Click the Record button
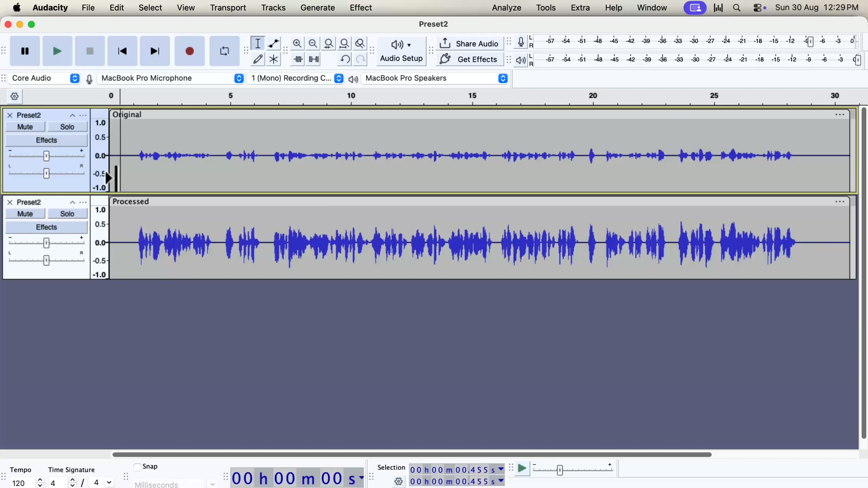Viewport: 868px width, 488px height. tap(190, 51)
